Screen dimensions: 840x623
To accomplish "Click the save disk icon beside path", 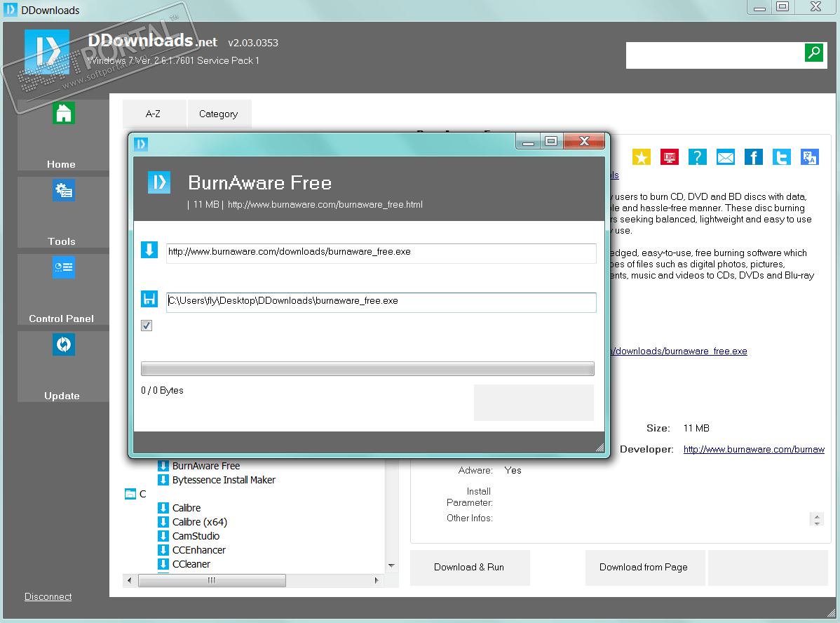I will point(149,299).
